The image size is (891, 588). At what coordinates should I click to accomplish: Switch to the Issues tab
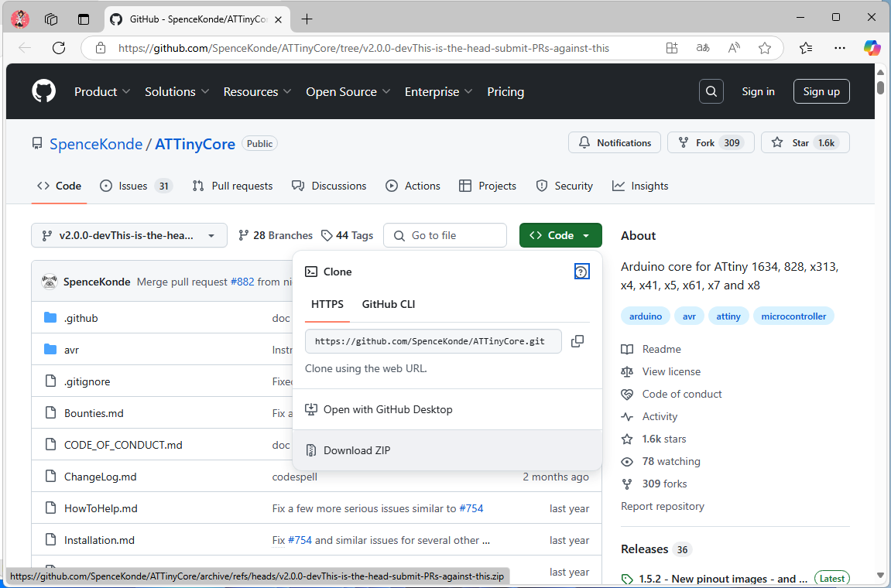coord(135,186)
